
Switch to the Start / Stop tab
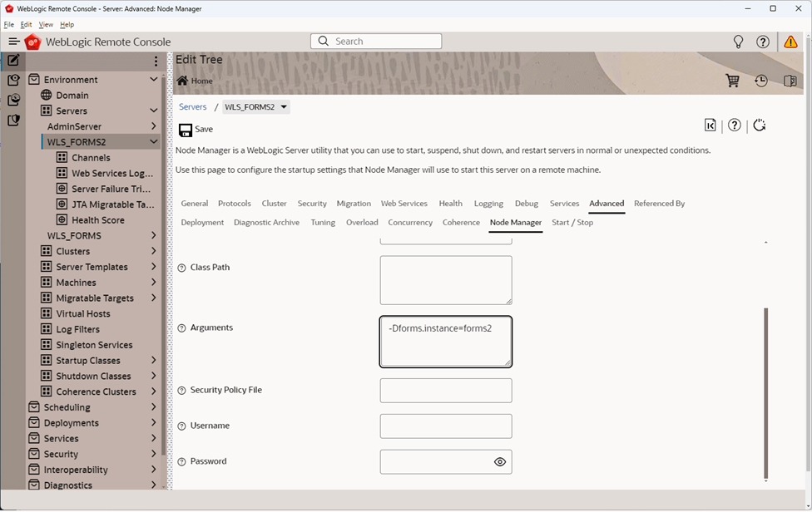point(572,223)
